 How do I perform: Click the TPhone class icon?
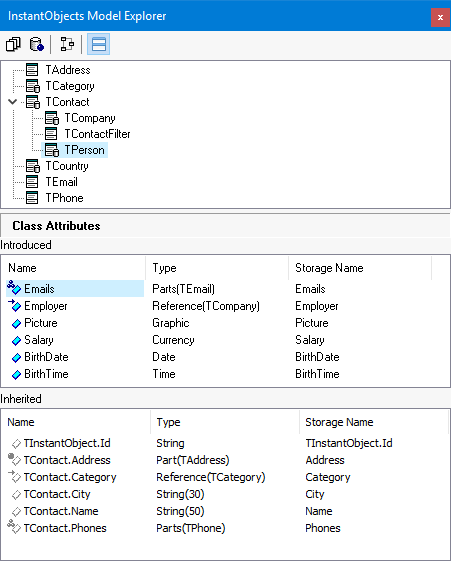click(32, 198)
